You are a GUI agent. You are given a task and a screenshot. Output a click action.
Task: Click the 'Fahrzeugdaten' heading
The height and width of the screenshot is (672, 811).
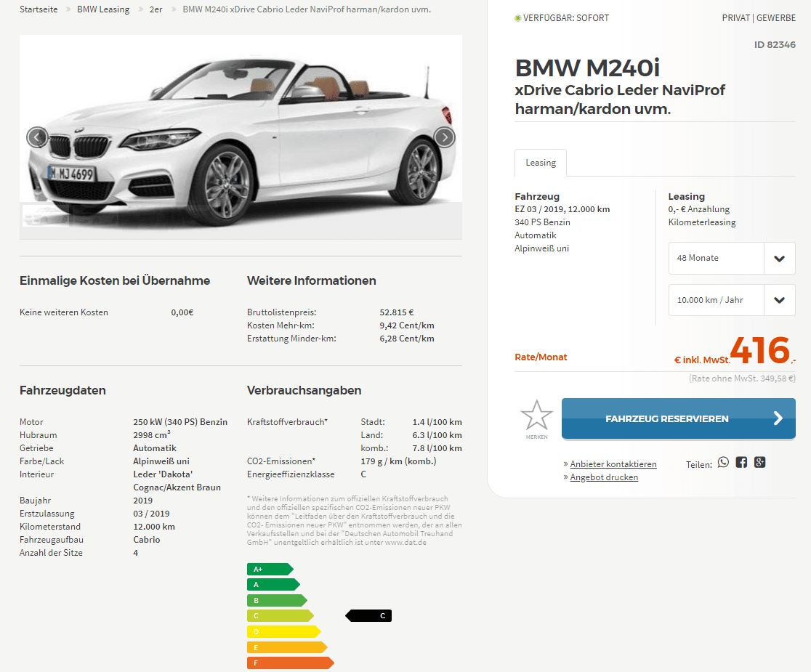(62, 390)
